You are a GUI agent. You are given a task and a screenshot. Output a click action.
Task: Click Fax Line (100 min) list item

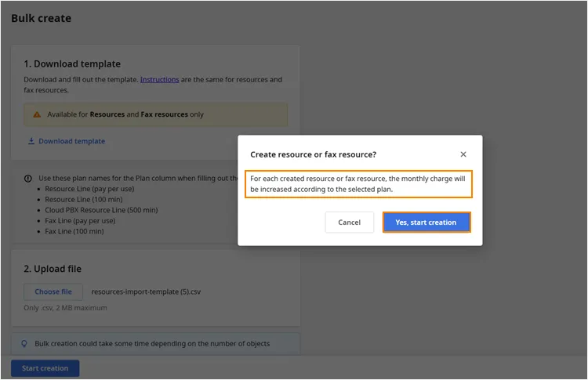74,231
